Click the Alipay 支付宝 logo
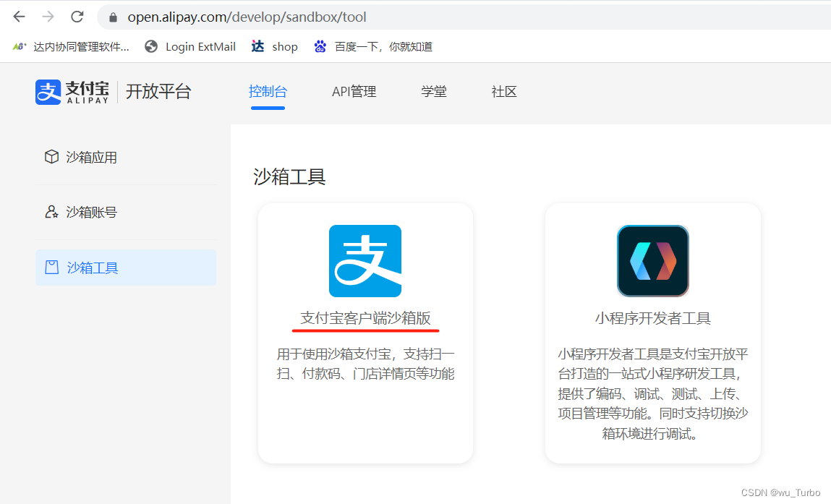 pyautogui.click(x=72, y=93)
